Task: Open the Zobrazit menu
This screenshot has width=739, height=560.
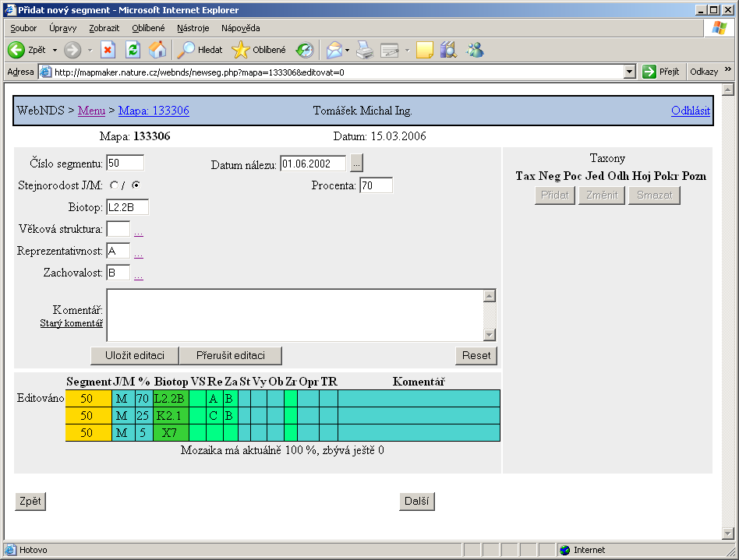Action: pos(104,28)
